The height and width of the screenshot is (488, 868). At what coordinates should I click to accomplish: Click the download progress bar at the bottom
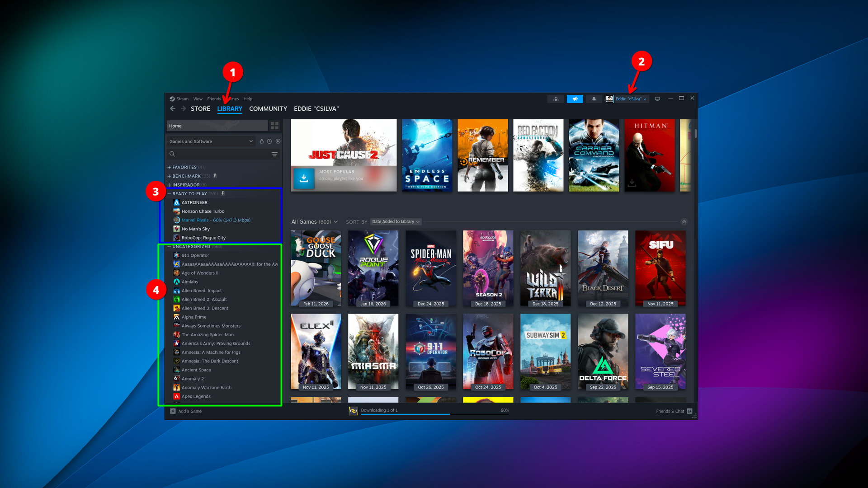click(434, 413)
